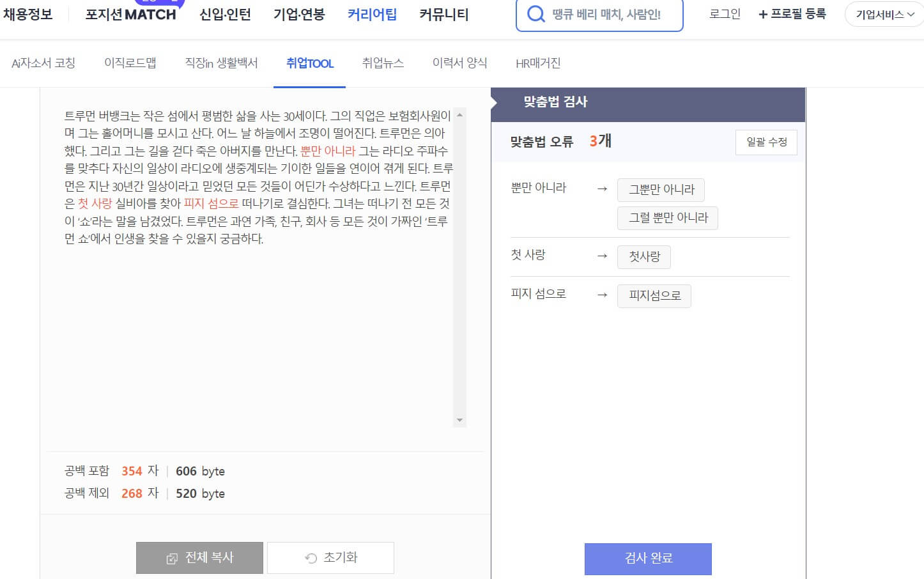Apply the 그럴 뿐만 아니라 correction
The image size is (924, 579).
pos(667,218)
